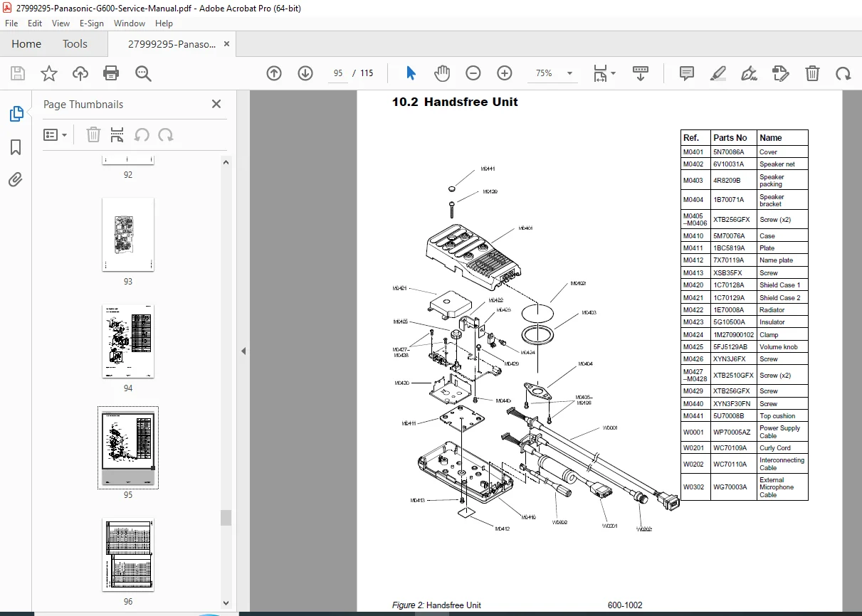Open the Help menu
Viewport: 862px width, 616px height.
[x=164, y=23]
